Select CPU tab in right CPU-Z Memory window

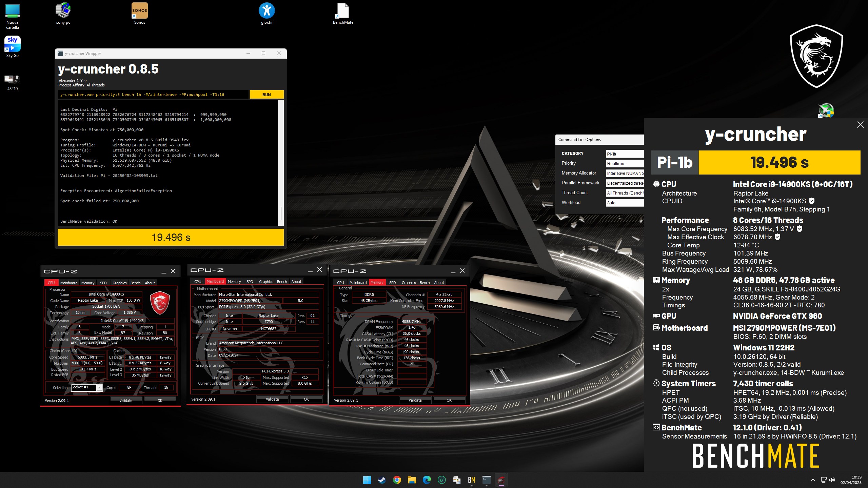coord(340,283)
